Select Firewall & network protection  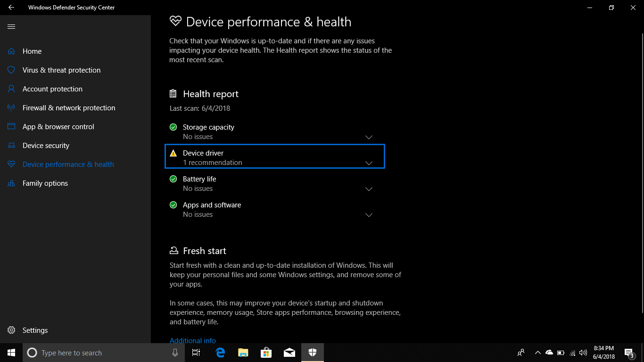click(x=75, y=108)
